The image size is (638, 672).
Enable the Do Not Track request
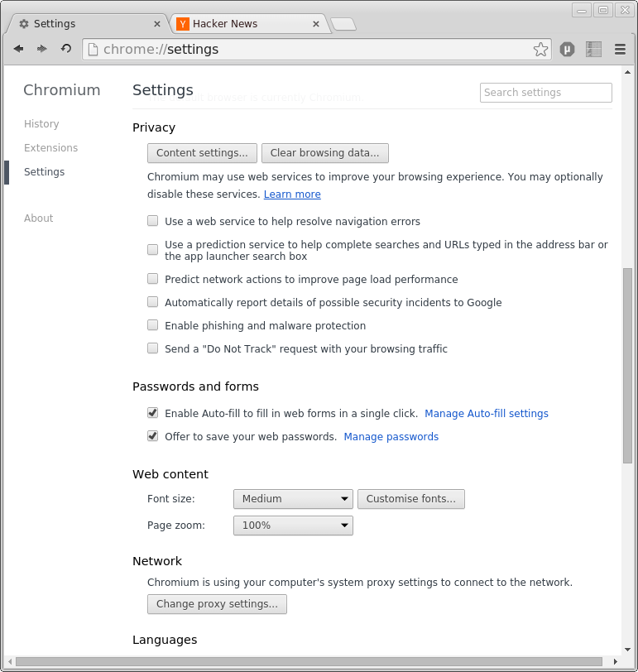tap(152, 348)
